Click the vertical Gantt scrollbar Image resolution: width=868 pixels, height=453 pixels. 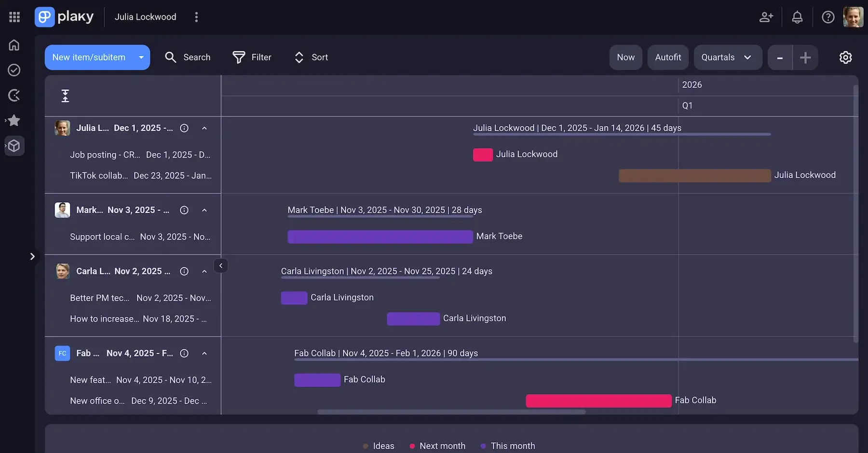point(856,214)
